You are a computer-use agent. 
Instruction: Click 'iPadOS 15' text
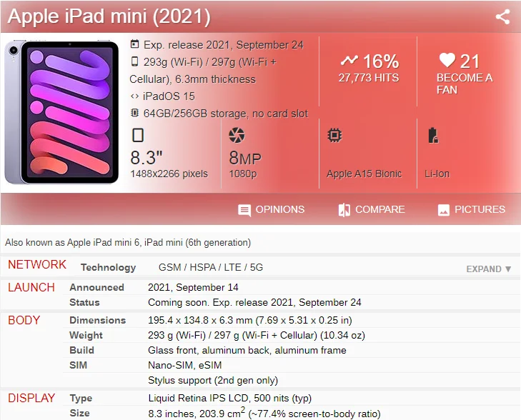[x=169, y=96]
